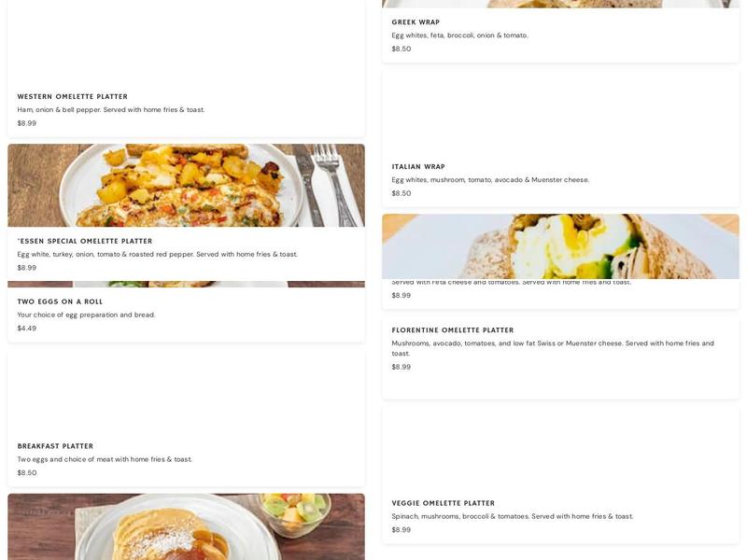Click Two Eggs on a Roll description
Image resolution: width=747 pixels, height=560 pixels.
pos(87,315)
